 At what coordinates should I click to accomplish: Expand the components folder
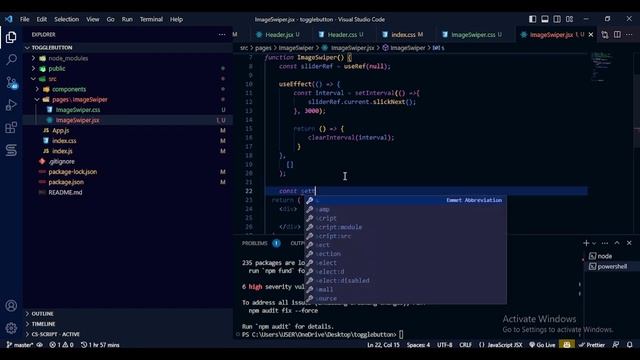69,89
